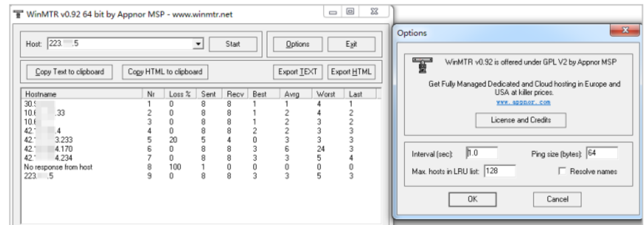Click the Worst column header
Image resolution: width=644 pixels, height=225 pixels.
(328, 94)
